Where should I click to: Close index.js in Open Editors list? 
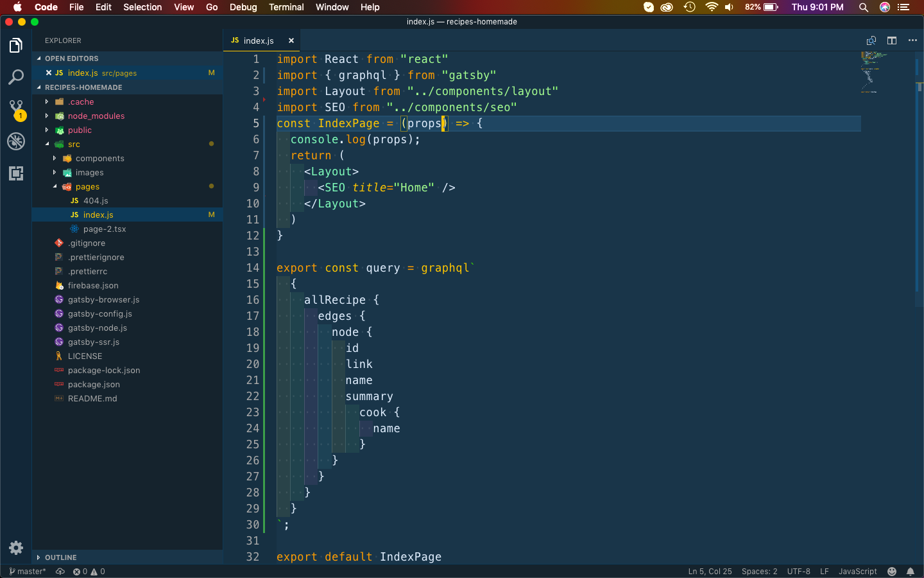[49, 73]
